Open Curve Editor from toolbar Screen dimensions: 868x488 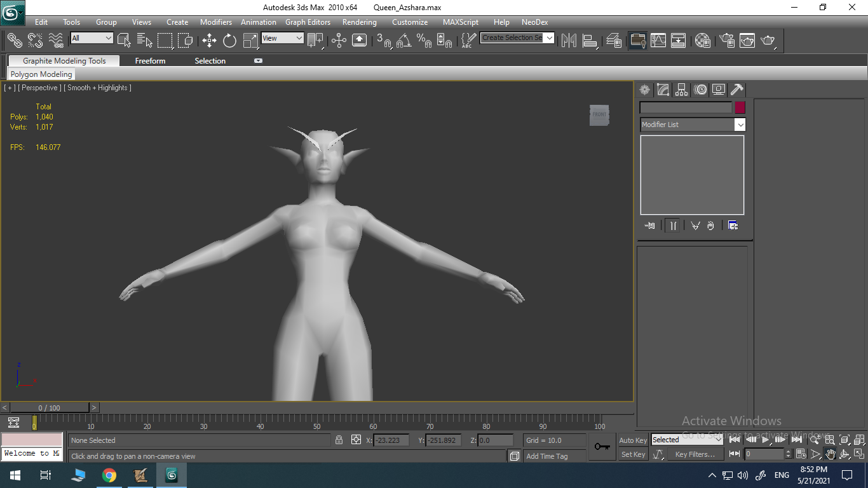[x=658, y=41]
